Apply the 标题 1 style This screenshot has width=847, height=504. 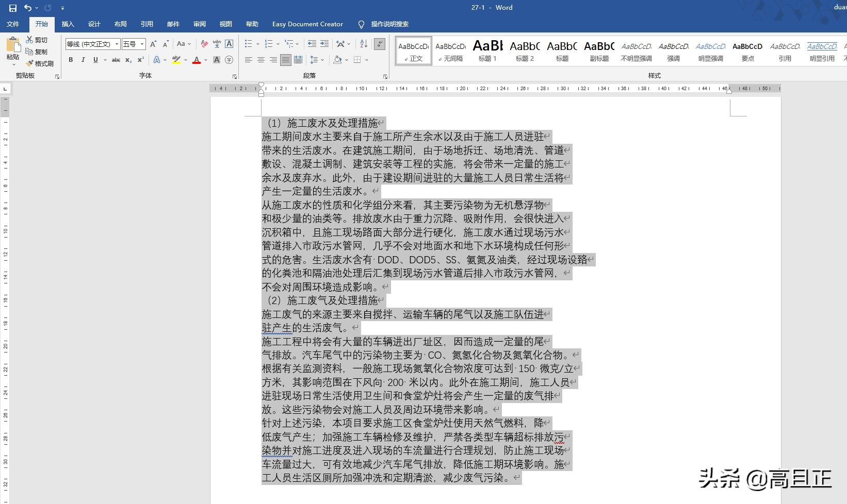pos(487,51)
